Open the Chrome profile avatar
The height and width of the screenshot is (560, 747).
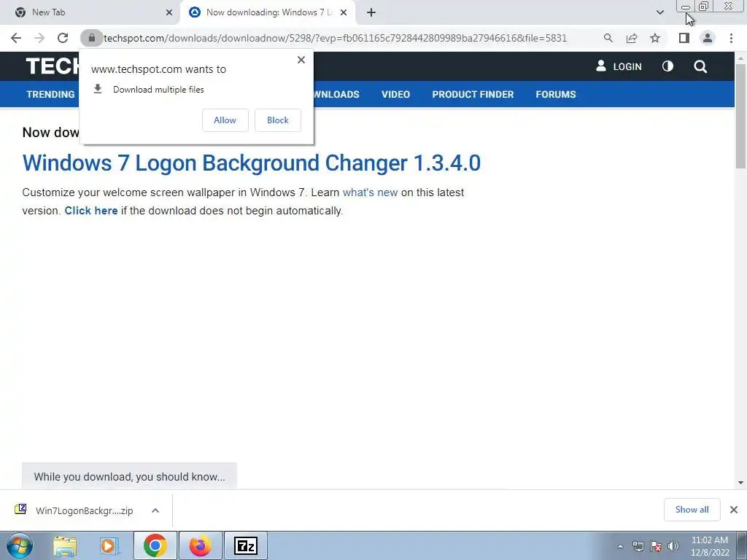(708, 38)
